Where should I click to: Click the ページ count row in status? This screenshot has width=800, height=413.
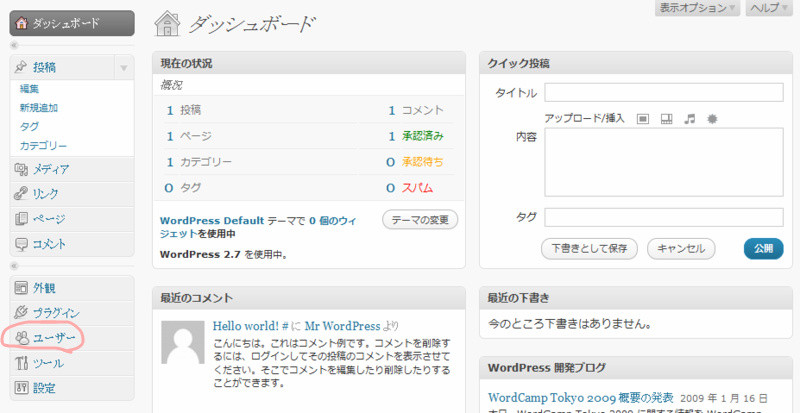189,136
